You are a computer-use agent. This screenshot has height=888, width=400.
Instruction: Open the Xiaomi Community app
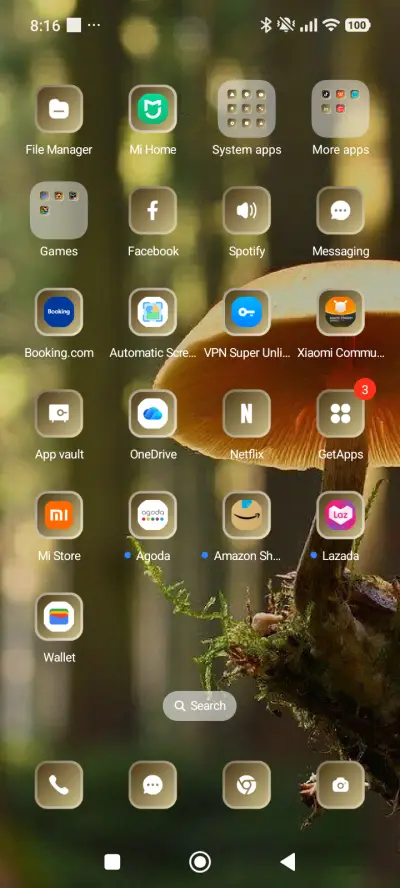[341, 312]
